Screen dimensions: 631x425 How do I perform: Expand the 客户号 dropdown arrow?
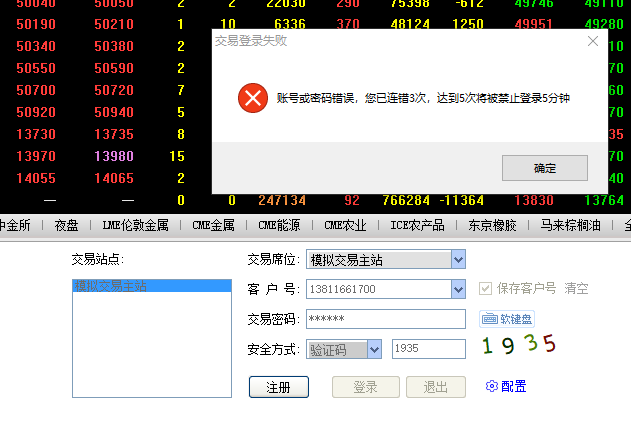pyautogui.click(x=458, y=289)
